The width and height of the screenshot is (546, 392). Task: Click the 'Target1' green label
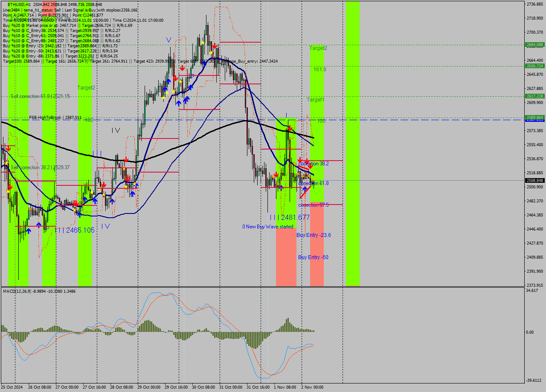click(316, 100)
